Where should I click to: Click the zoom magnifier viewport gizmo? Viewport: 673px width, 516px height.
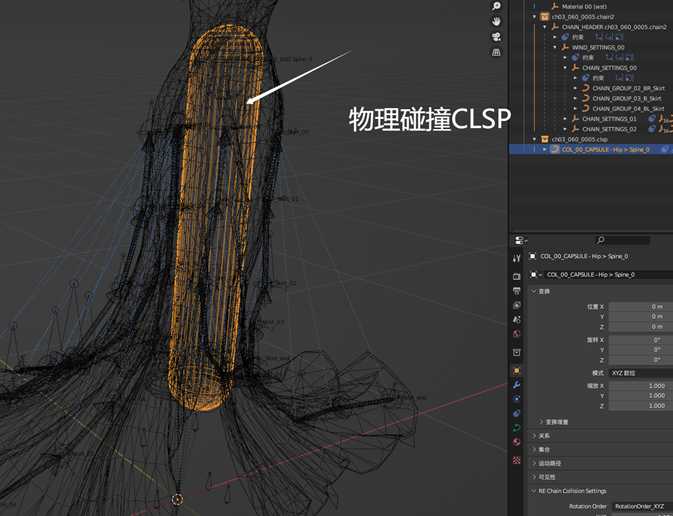[x=496, y=6]
